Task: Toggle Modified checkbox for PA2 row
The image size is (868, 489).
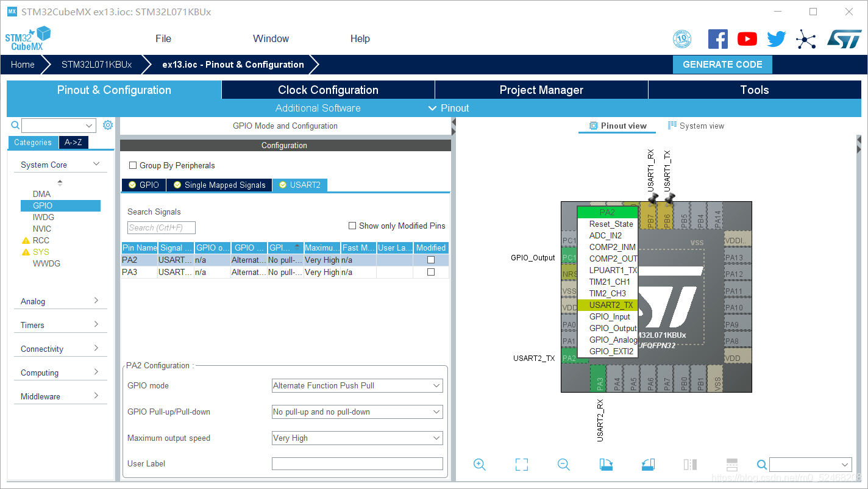Action: pyautogui.click(x=431, y=260)
